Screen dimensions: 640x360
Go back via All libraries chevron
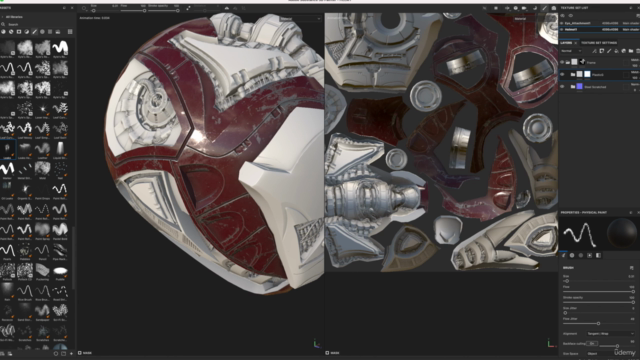click(x=2, y=17)
